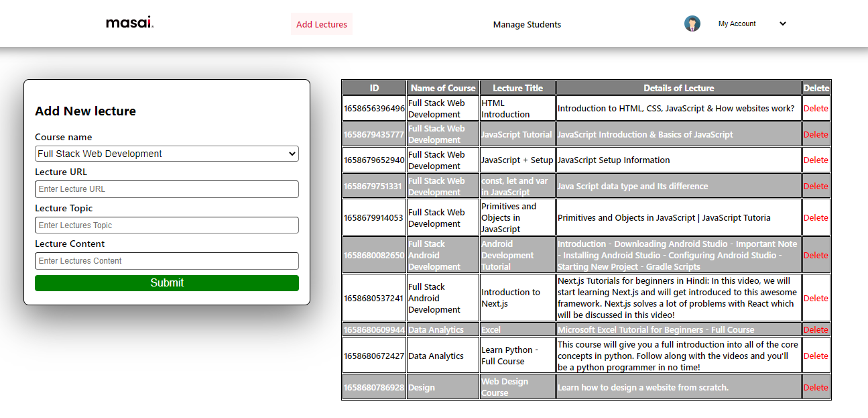Click Learn how to design details
Image resolution: width=868 pixels, height=418 pixels.
pyautogui.click(x=679, y=388)
